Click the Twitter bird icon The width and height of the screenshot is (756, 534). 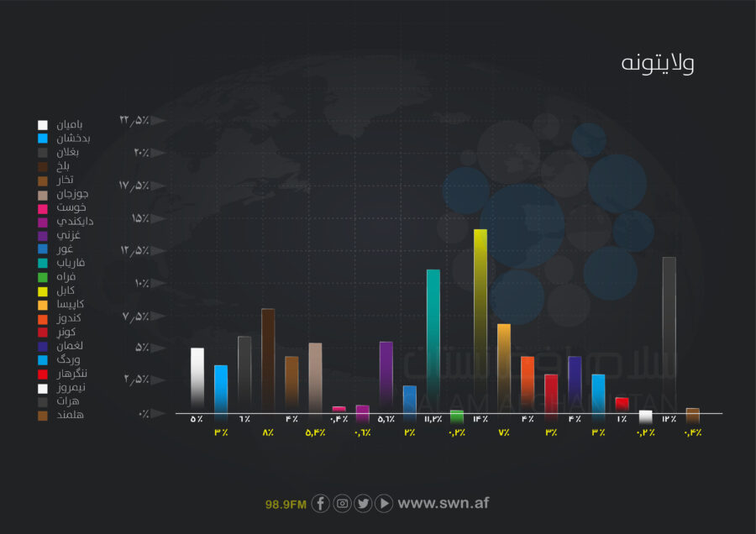[363, 504]
